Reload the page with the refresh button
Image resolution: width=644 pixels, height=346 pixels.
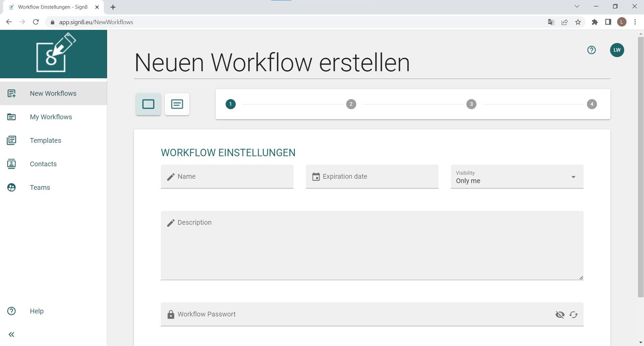tap(36, 22)
